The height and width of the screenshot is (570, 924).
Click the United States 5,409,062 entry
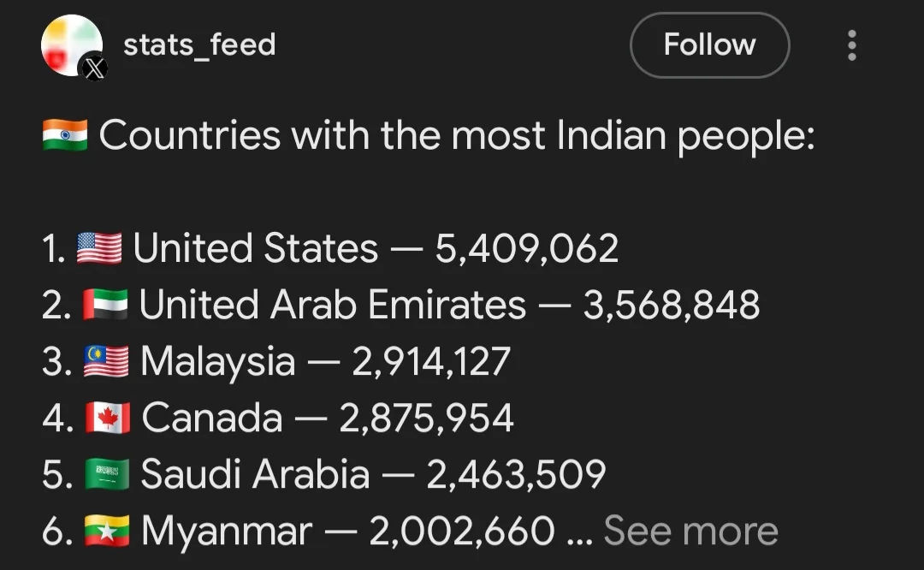pos(376,249)
